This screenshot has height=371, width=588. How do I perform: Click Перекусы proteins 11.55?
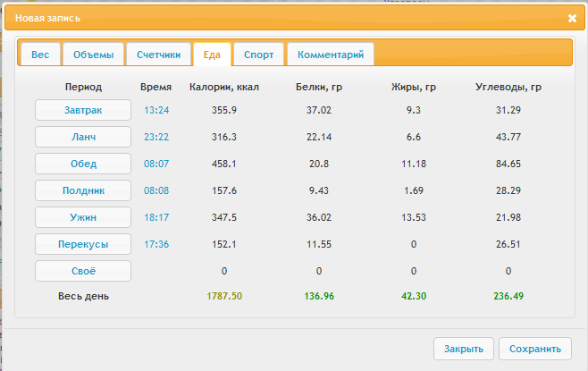click(319, 244)
